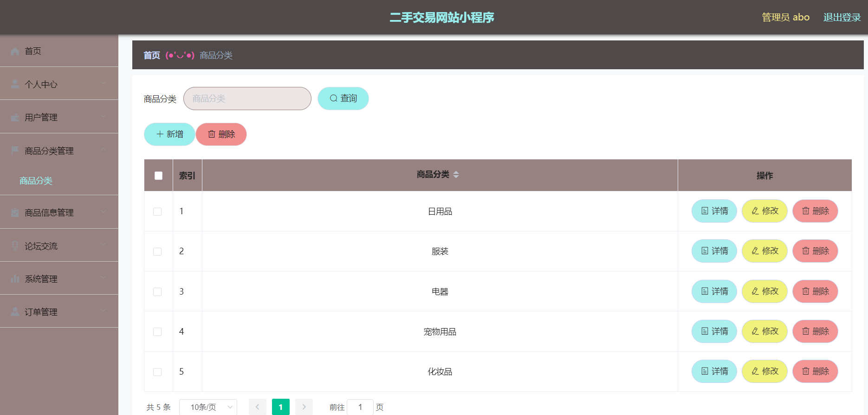868x415 pixels.
Task: Click the 退出登录 logout link
Action: tap(842, 17)
